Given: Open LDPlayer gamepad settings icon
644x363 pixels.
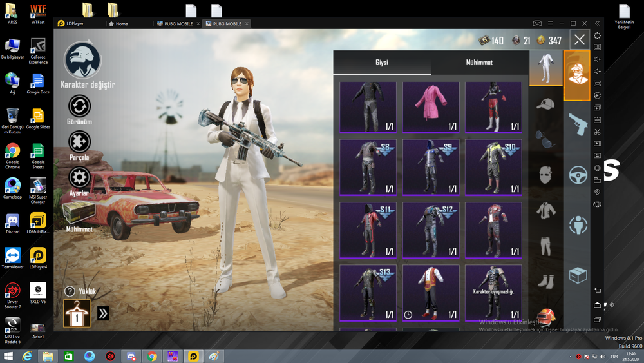Looking at the screenshot, I should pyautogui.click(x=537, y=23).
